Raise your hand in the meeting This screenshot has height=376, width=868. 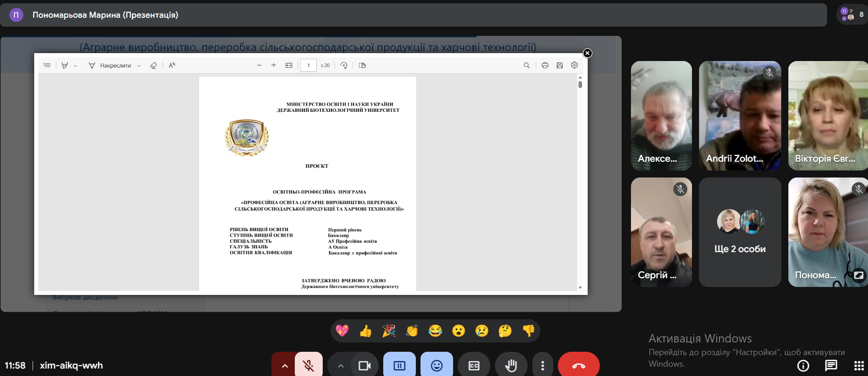tap(511, 366)
